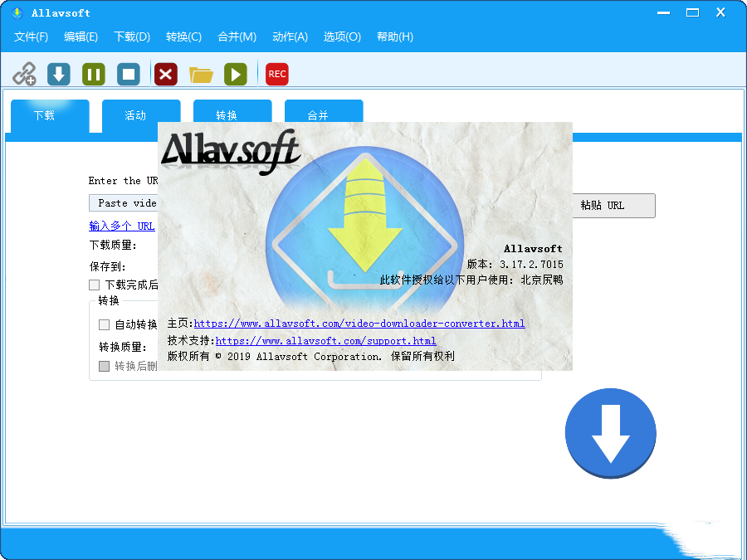Maximize the Allavsoft window

[x=693, y=12]
